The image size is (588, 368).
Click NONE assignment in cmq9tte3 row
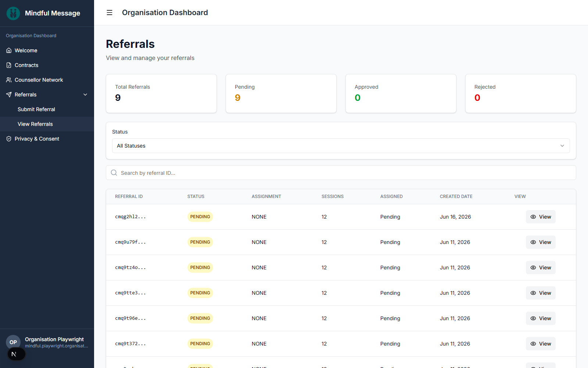[259, 293]
